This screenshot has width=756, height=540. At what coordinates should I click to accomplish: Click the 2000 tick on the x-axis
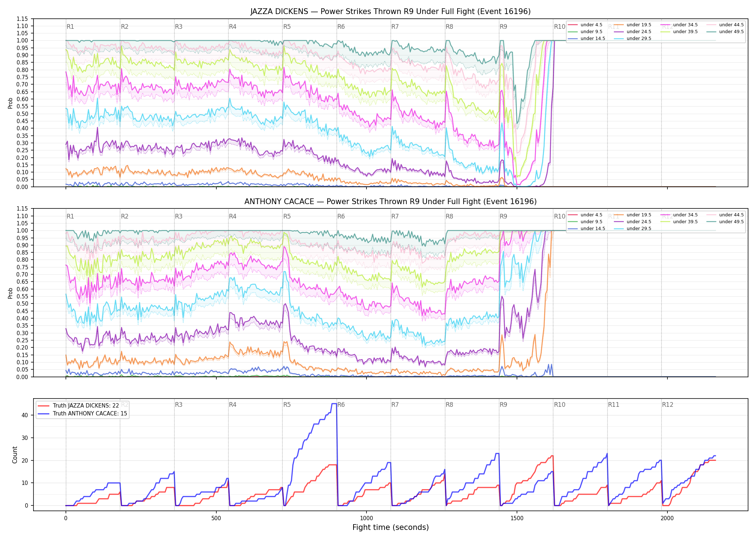667,518
